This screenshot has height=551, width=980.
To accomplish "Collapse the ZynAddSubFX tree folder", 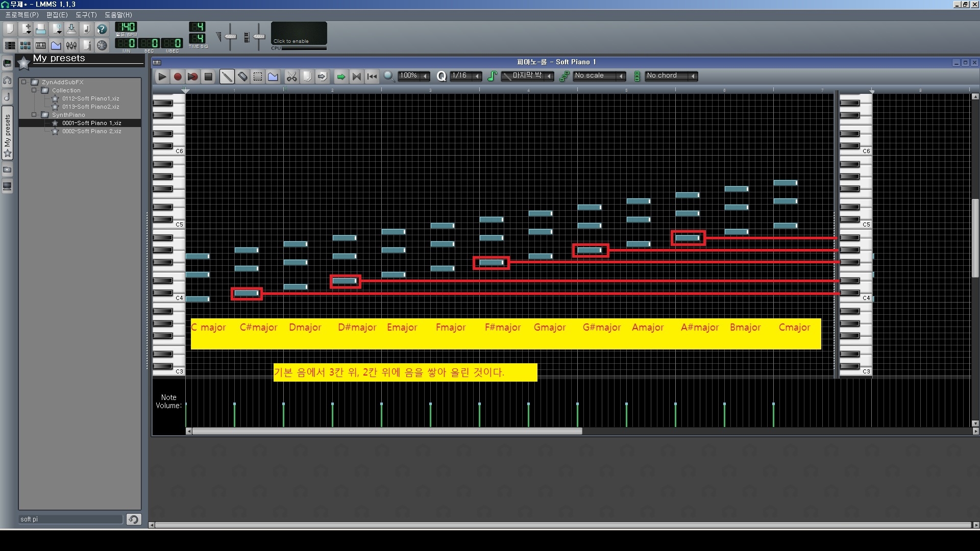I will coord(23,82).
